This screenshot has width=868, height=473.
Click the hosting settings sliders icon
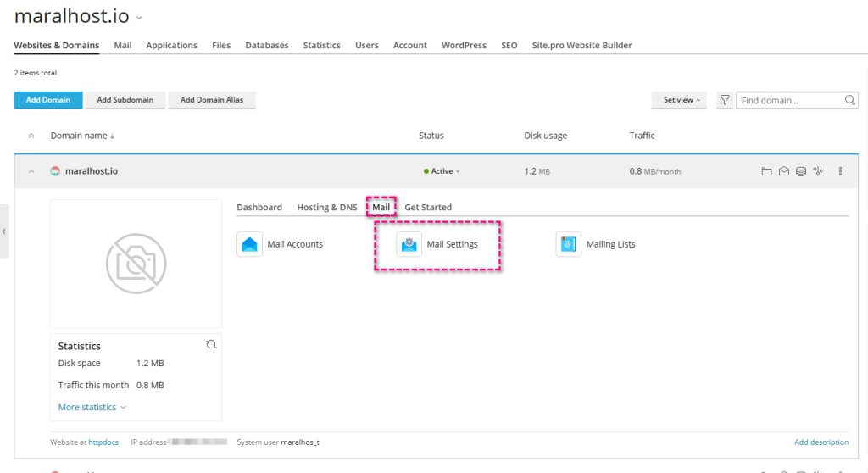[818, 171]
